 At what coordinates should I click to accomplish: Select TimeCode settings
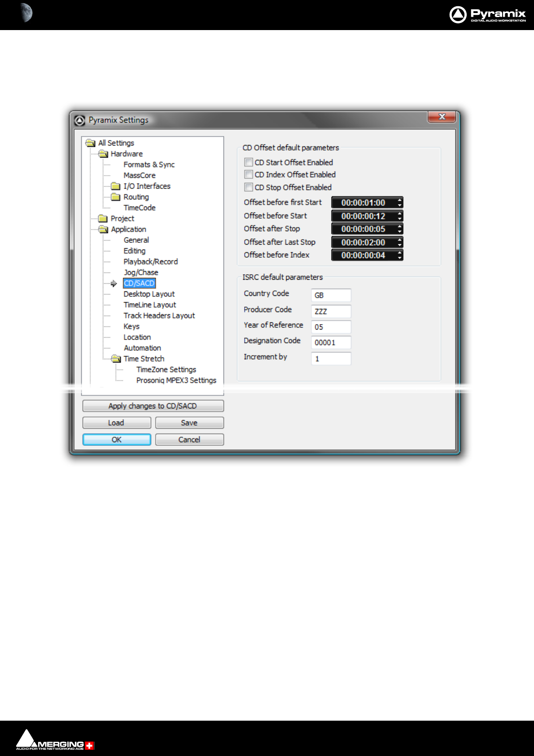click(x=140, y=208)
